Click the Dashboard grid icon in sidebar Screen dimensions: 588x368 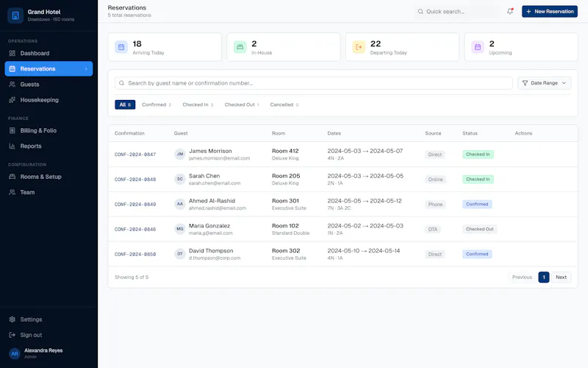point(12,53)
